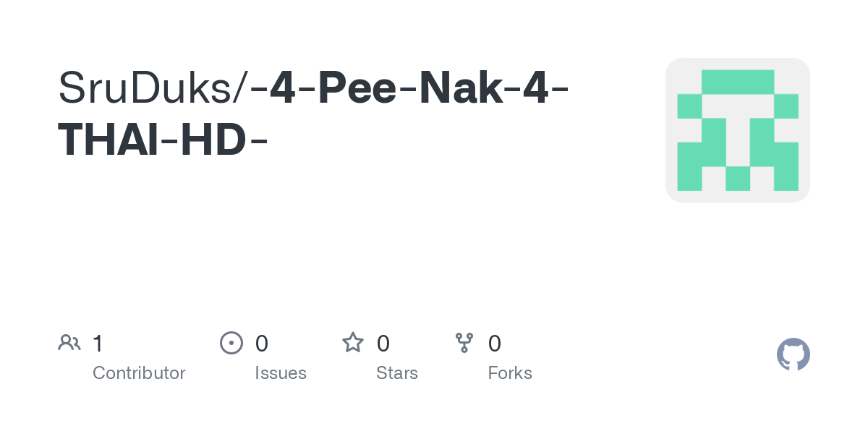Click the stars count number 0

tap(383, 343)
